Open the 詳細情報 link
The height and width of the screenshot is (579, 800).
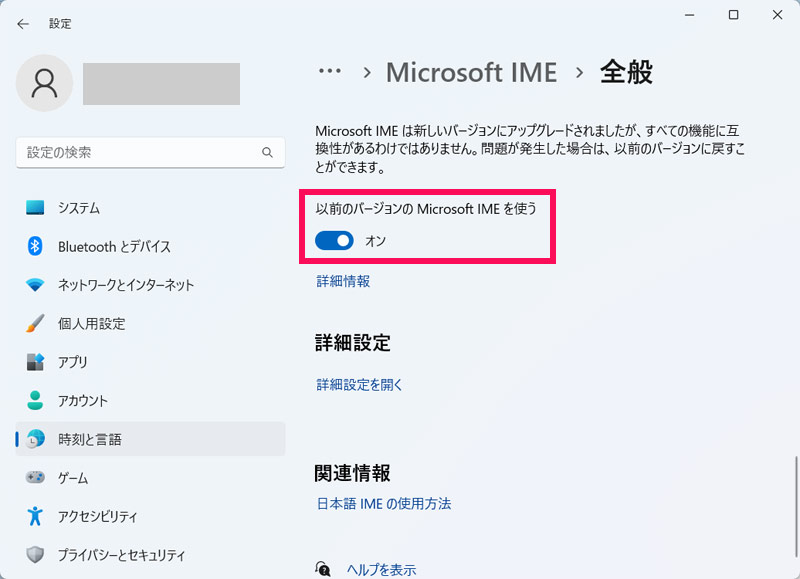(x=343, y=281)
